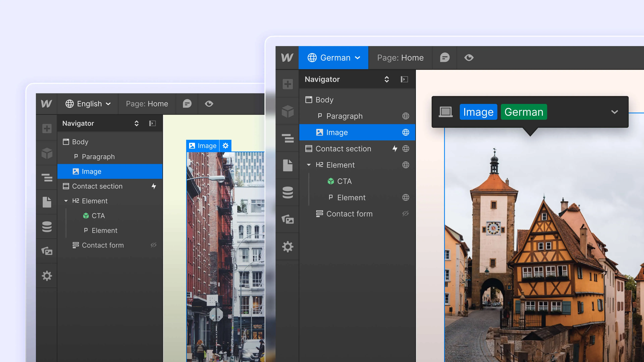Expand the Image German breadcrumb chevron

click(x=614, y=112)
